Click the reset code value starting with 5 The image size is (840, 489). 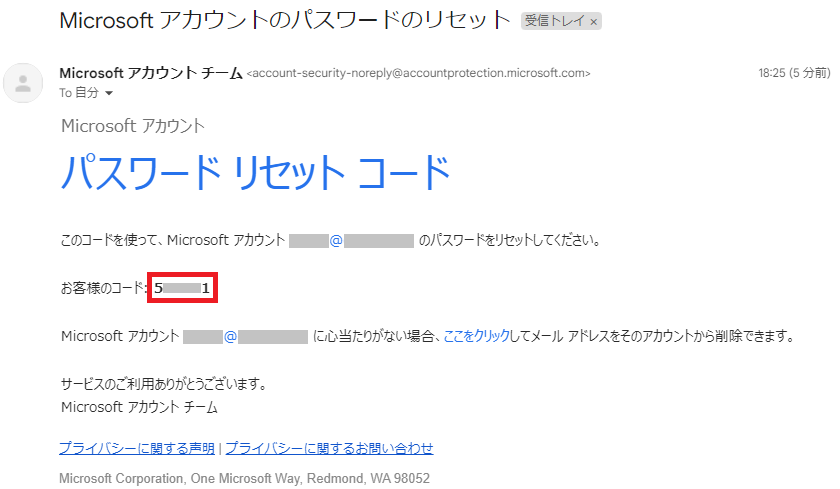182,288
